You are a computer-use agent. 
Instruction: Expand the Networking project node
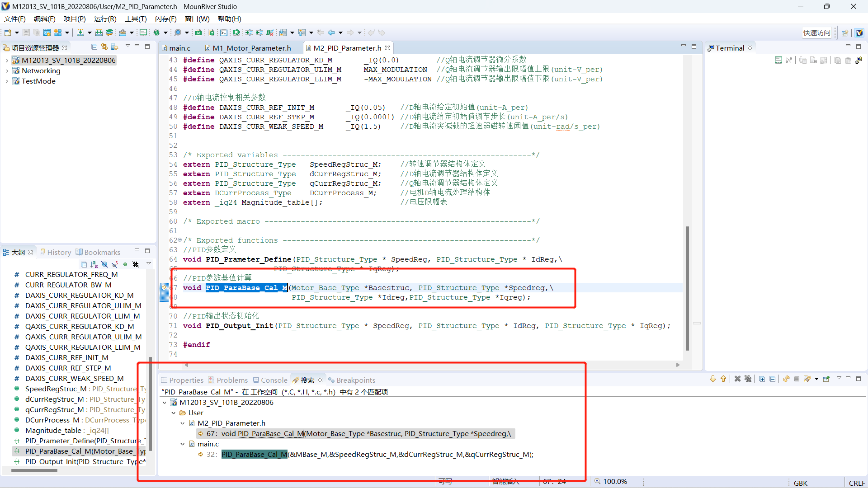pos(6,70)
